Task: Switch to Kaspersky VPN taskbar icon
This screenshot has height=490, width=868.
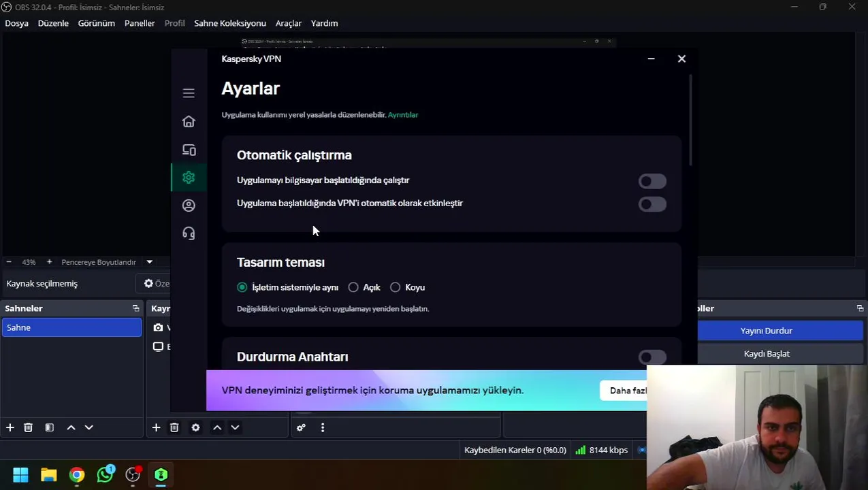Action: click(161, 475)
